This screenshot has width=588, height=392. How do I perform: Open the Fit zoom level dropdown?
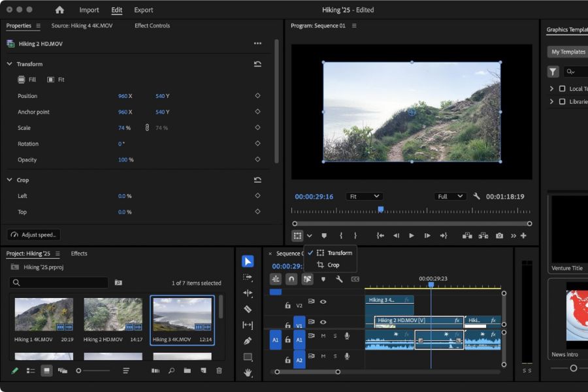tap(364, 196)
